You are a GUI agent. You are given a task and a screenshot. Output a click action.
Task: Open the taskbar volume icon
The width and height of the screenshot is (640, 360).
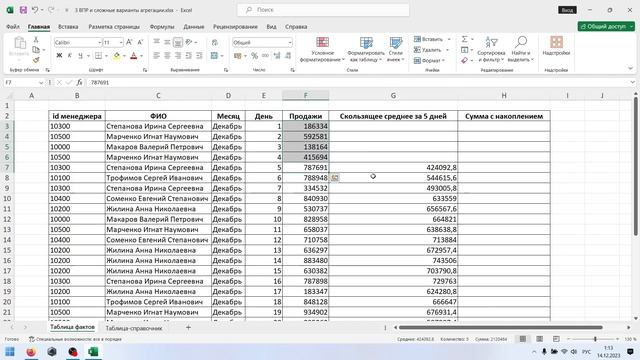(574, 352)
